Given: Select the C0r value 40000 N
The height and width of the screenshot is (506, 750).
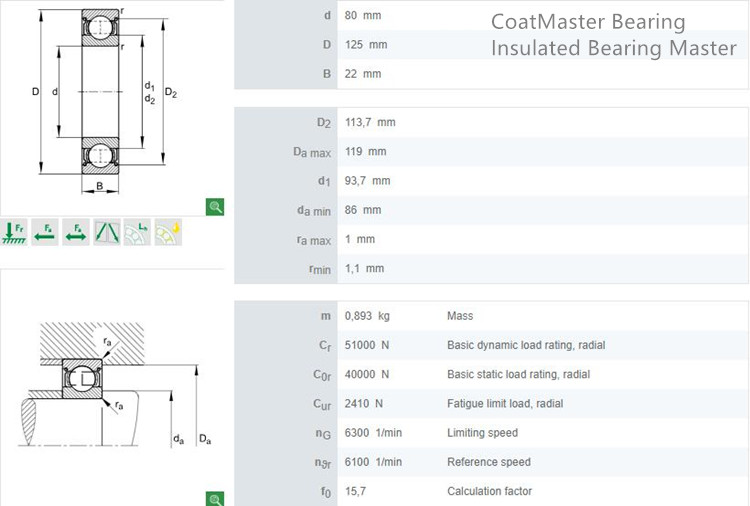Looking at the screenshot, I should click(x=367, y=374).
